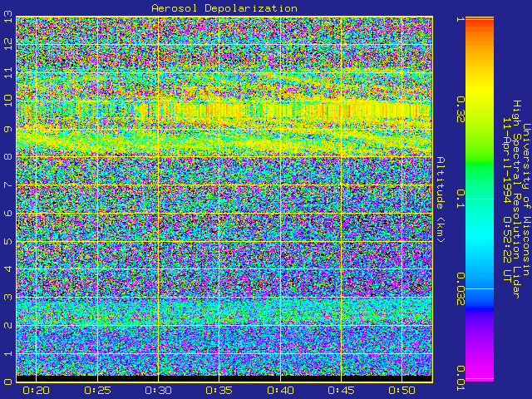Click the colorbar label 1

point(461,19)
